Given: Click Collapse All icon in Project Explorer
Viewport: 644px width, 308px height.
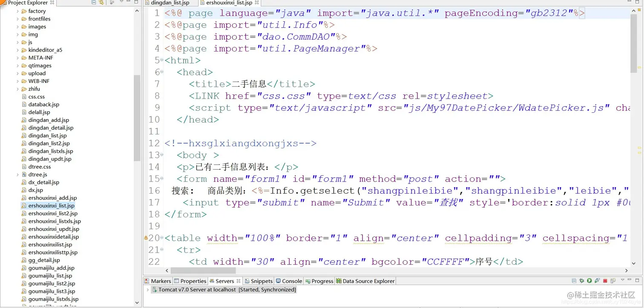Looking at the screenshot, I should click(94, 3).
